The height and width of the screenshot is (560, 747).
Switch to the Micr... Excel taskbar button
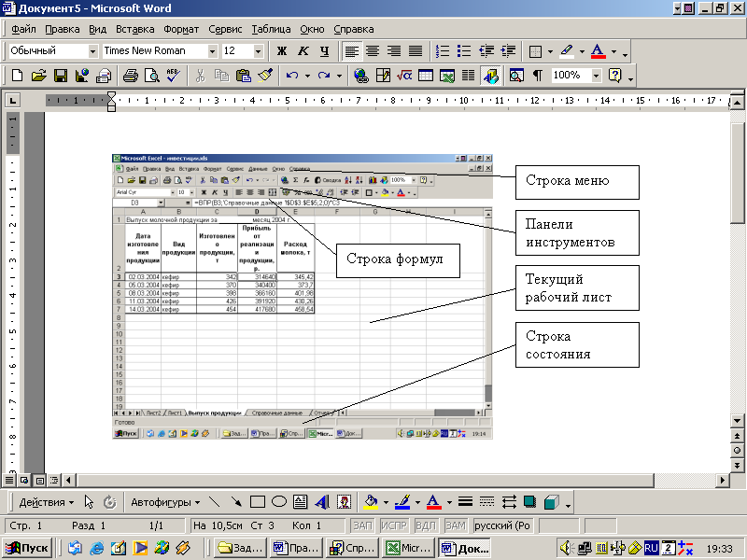click(x=409, y=548)
